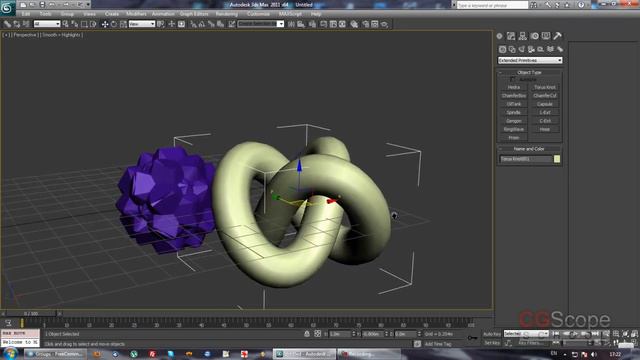Open the named selection sets dropdown
This screenshot has width=640, height=360.
[x=261, y=24]
